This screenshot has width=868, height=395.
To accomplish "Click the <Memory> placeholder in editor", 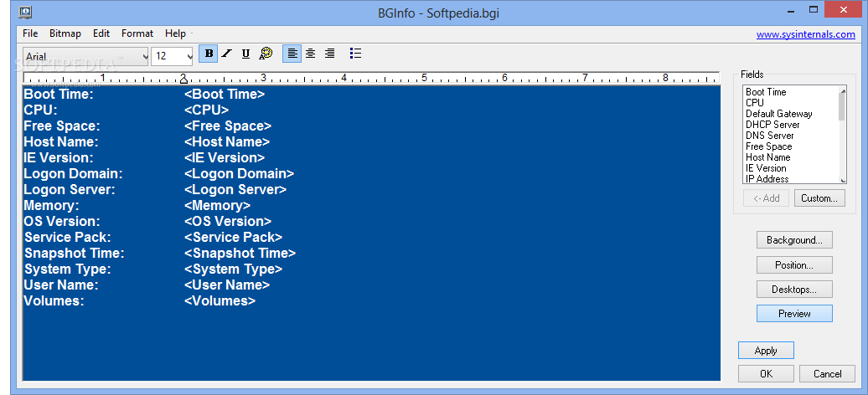I will pyautogui.click(x=217, y=206).
